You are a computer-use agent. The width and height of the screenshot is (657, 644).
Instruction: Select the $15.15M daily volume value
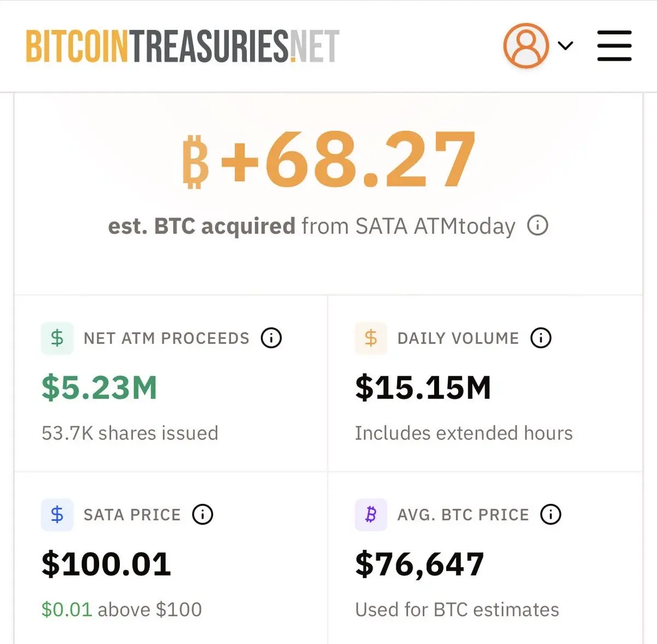tap(423, 387)
